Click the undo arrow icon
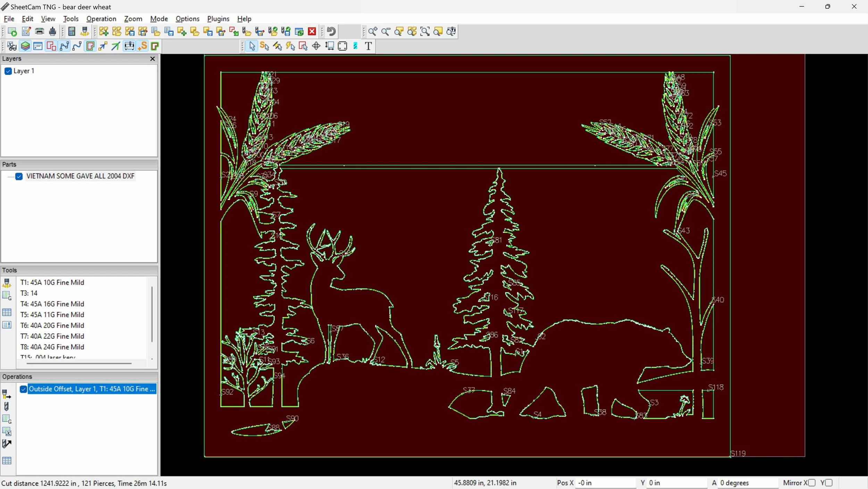 click(x=331, y=32)
